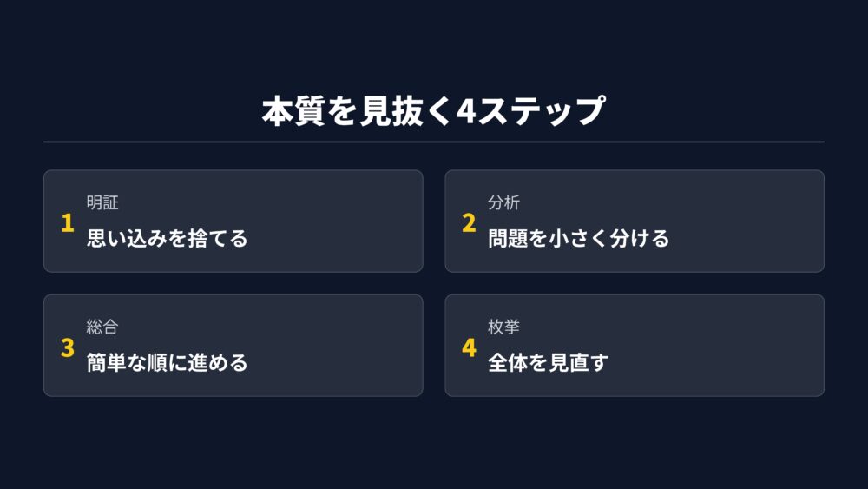Viewport: 868px width, 489px height.
Task: Click the heading 簡単な順に進める
Action: [167, 362]
